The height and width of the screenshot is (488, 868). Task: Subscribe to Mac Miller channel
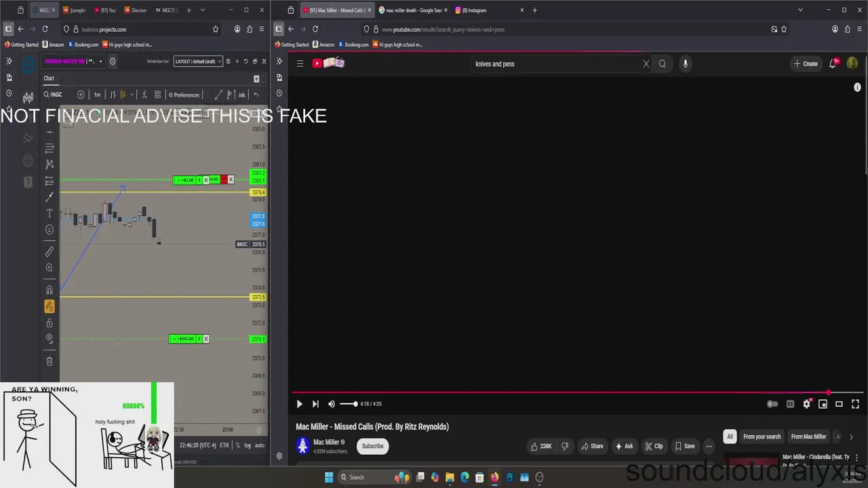(372, 446)
